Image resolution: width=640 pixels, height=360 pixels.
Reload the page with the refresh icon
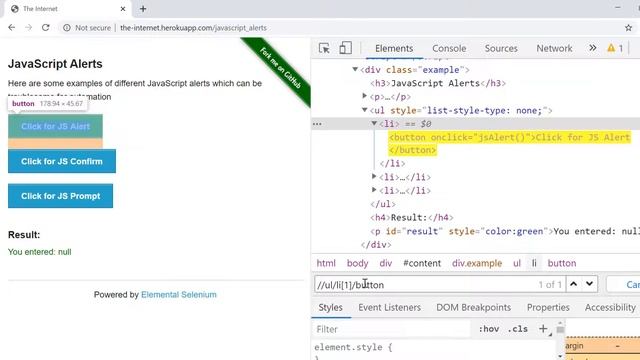click(x=46, y=28)
